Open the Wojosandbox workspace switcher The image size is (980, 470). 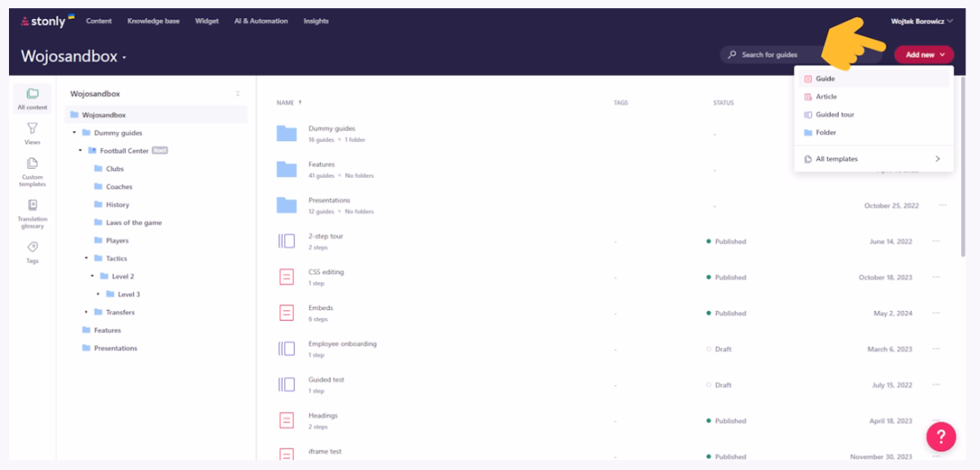pos(73,56)
